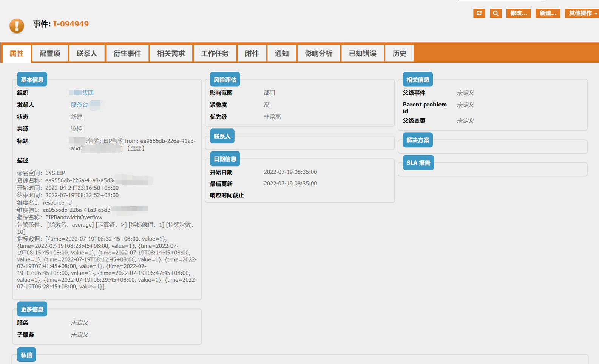Open the 联系人 tab
This screenshot has width=599, height=364.
tap(87, 53)
